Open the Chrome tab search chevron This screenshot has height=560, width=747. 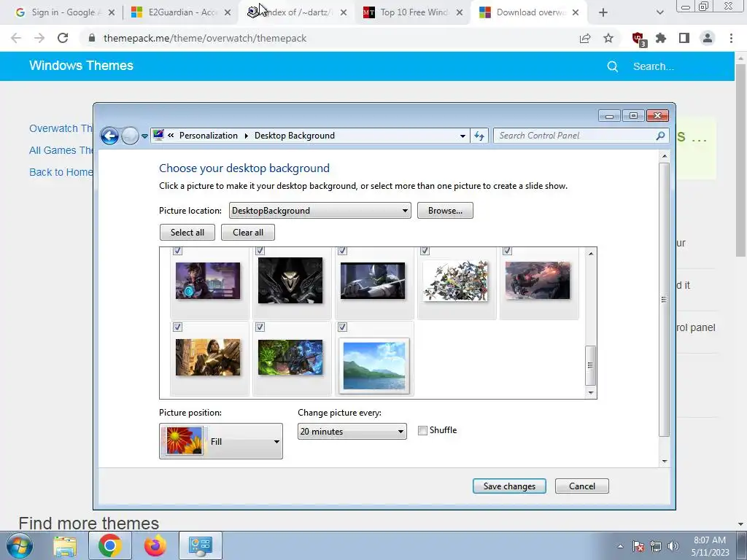pos(659,12)
